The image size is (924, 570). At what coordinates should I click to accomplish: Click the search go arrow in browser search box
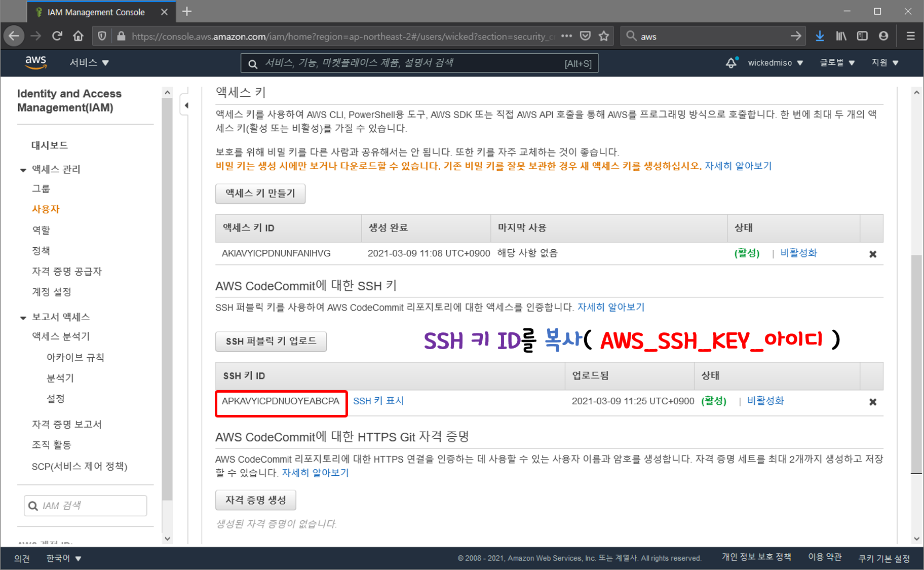[x=796, y=36]
